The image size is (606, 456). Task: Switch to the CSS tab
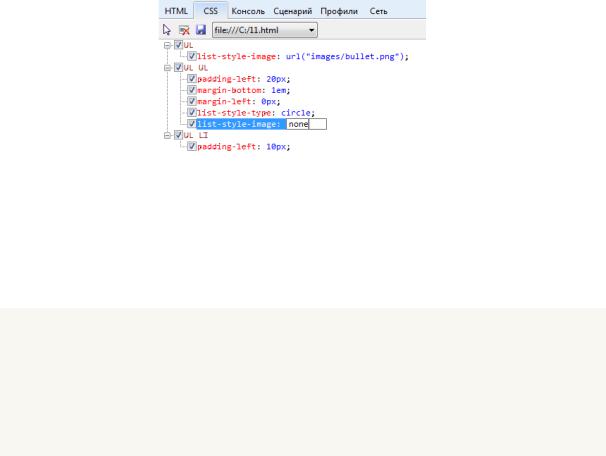click(x=211, y=11)
